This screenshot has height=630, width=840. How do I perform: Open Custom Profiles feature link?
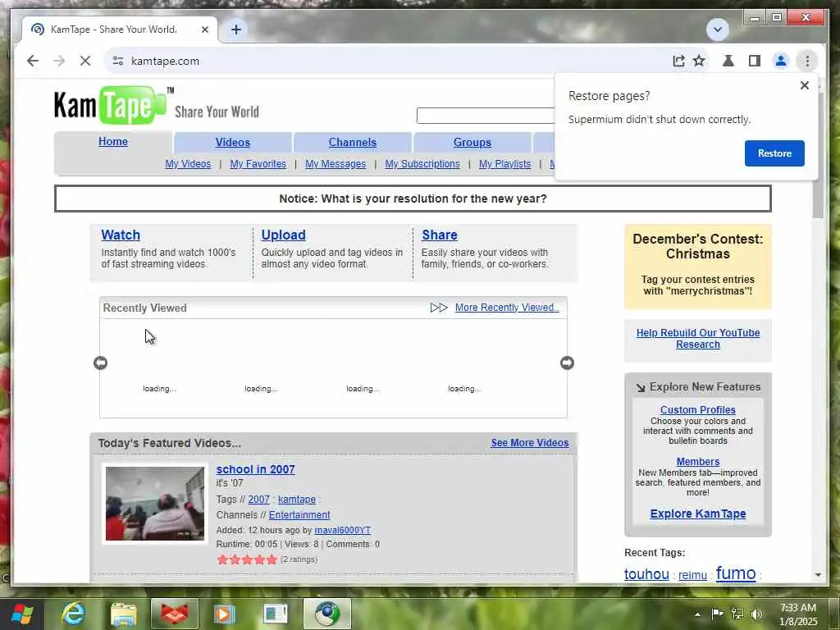click(x=698, y=410)
